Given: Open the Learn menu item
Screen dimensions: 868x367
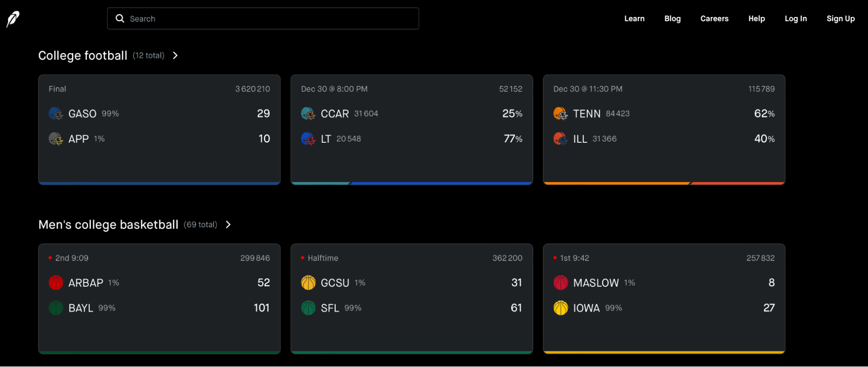Looking at the screenshot, I should [x=634, y=19].
